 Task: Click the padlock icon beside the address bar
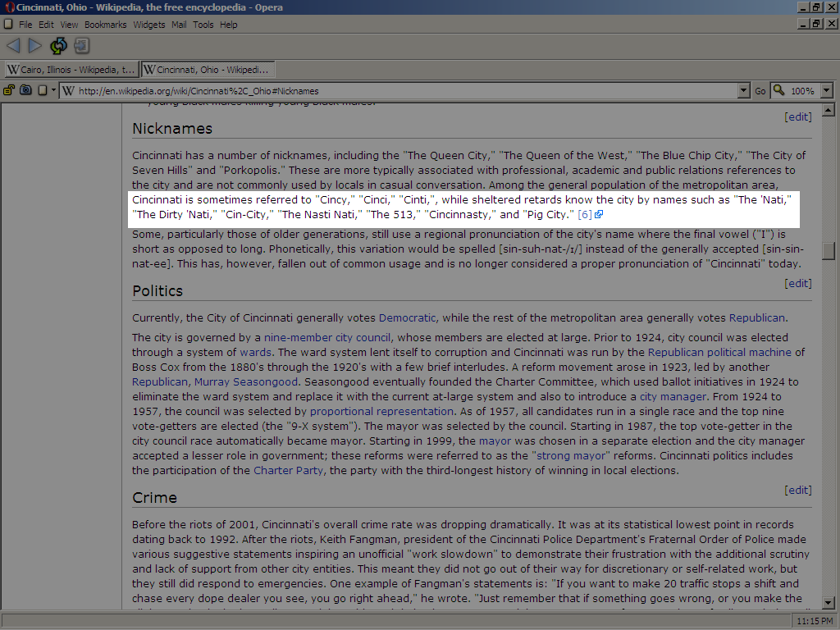(x=9, y=90)
